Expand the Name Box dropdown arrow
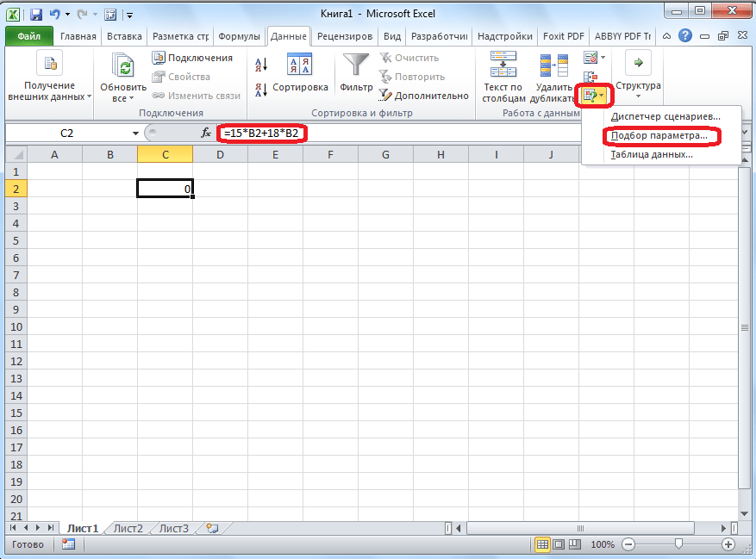The image size is (756, 559). tap(135, 133)
